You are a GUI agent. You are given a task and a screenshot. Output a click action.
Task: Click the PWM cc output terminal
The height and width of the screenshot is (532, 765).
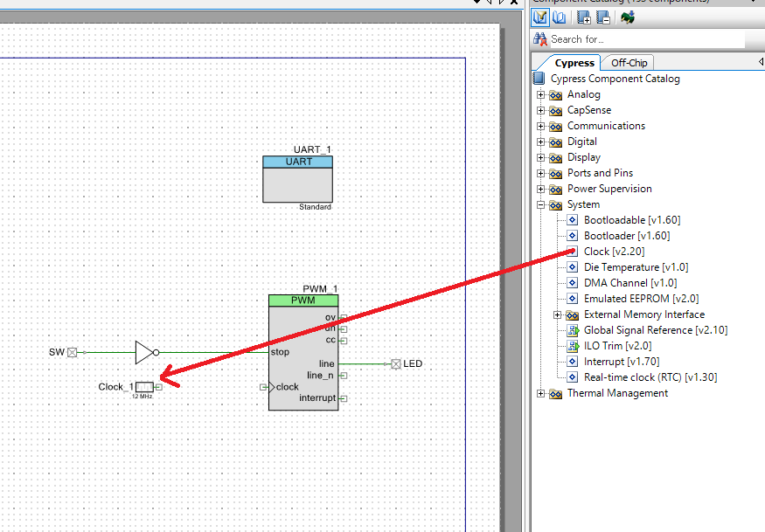pyautogui.click(x=344, y=341)
